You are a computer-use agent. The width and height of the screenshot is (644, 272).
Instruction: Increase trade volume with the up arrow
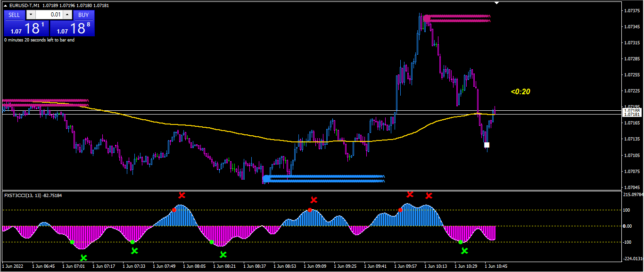[67, 15]
